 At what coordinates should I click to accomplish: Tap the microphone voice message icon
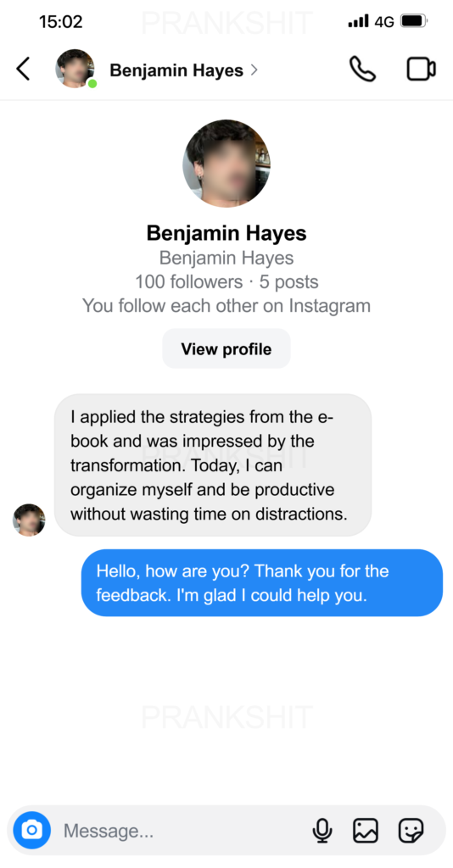[x=322, y=831]
